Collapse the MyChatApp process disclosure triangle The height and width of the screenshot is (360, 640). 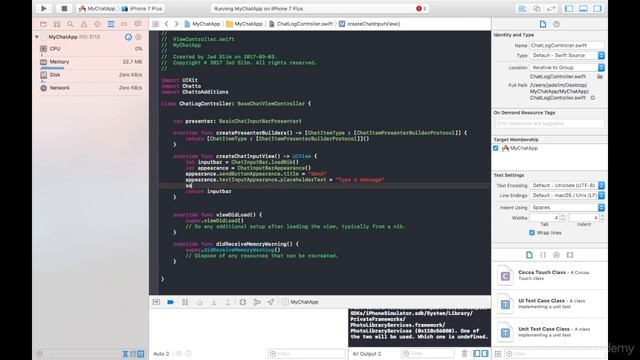(37, 37)
